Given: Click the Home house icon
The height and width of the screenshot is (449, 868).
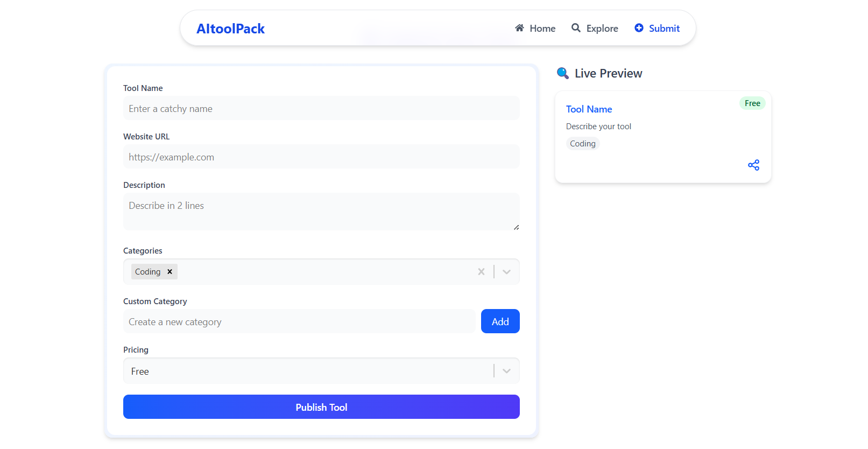Looking at the screenshot, I should tap(519, 28).
